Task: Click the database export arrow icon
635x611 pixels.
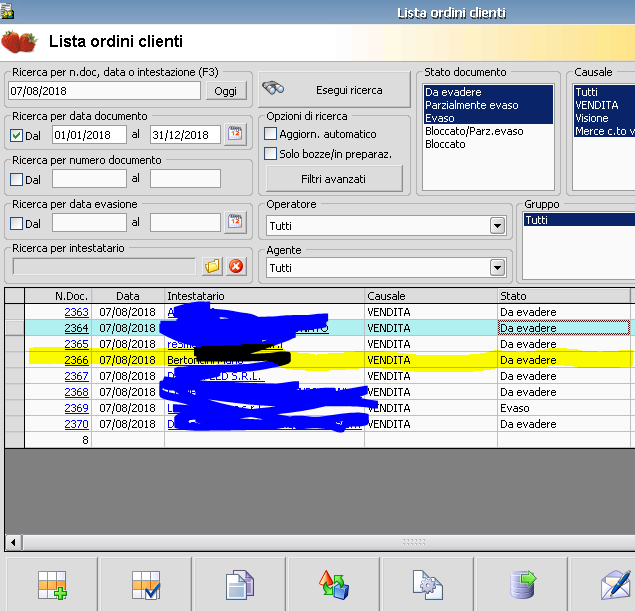Action: 522,585
